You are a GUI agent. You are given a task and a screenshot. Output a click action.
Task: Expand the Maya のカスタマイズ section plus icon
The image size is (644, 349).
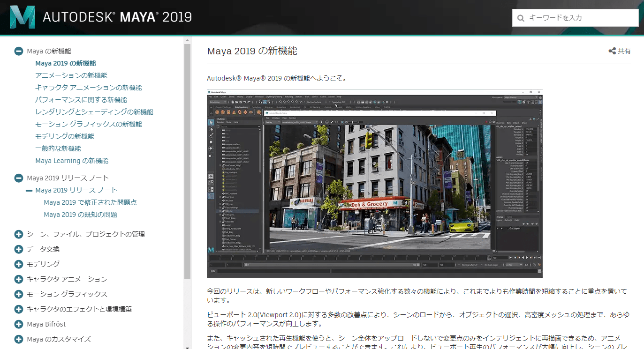pyautogui.click(x=19, y=339)
